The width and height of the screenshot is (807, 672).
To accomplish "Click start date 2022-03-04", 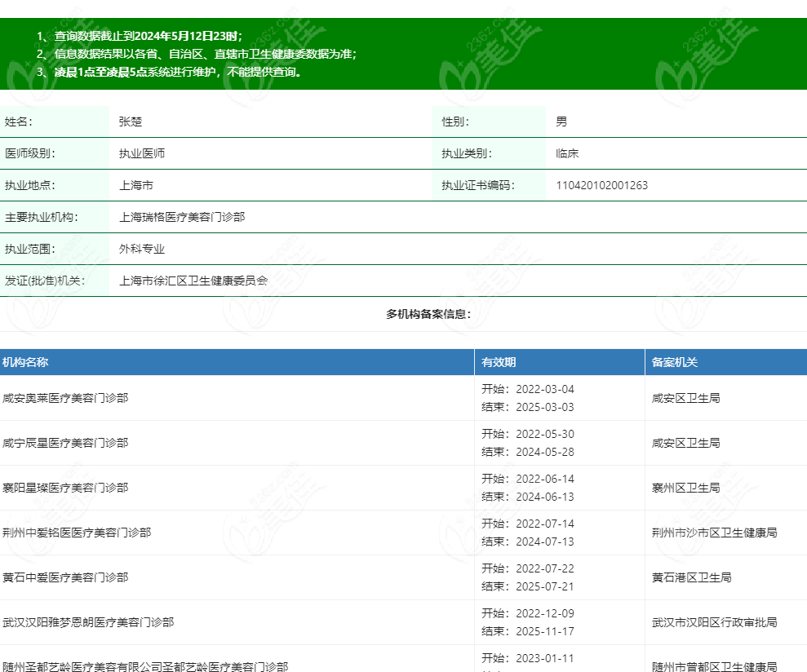I will (545, 390).
